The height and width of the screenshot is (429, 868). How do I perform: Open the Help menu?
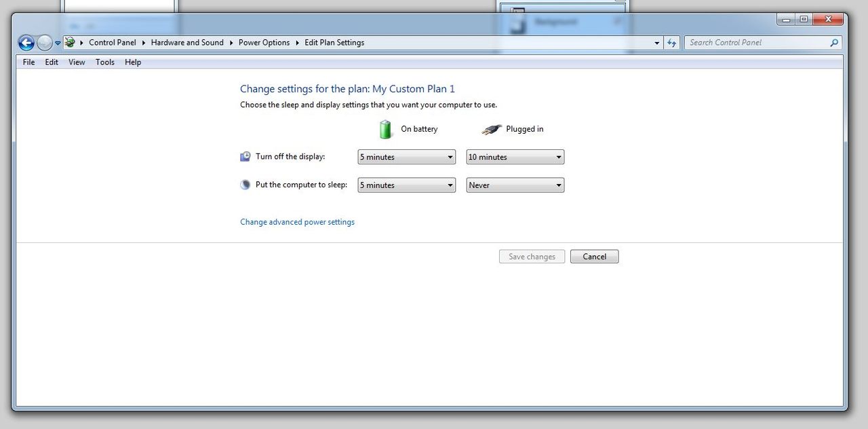tap(133, 62)
